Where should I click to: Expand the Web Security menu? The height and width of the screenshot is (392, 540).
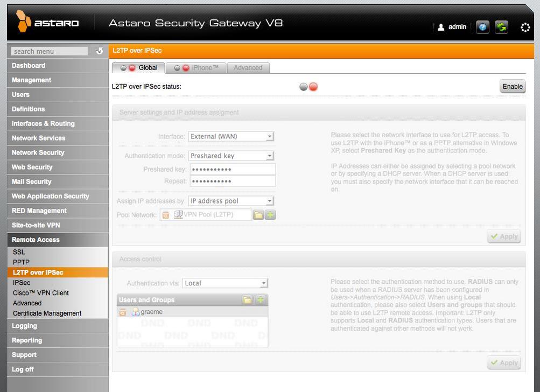click(x=58, y=167)
